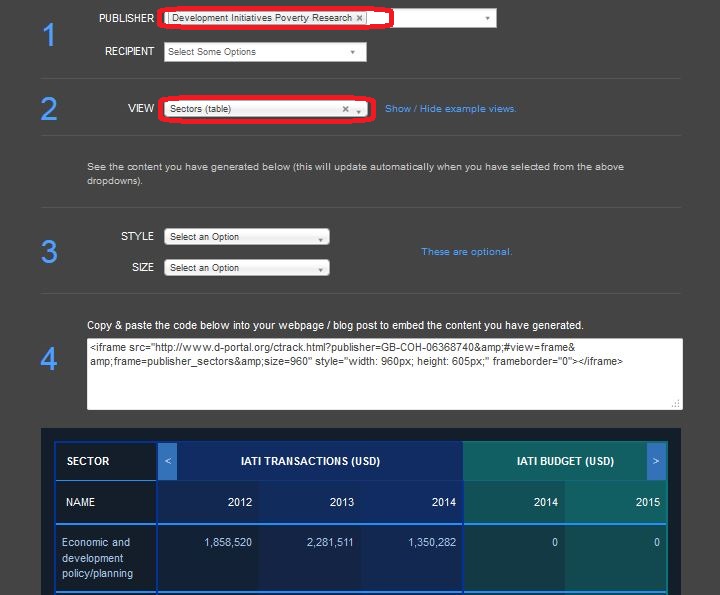Click the left arrow in the table header
This screenshot has height=595, width=720.
coord(168,461)
